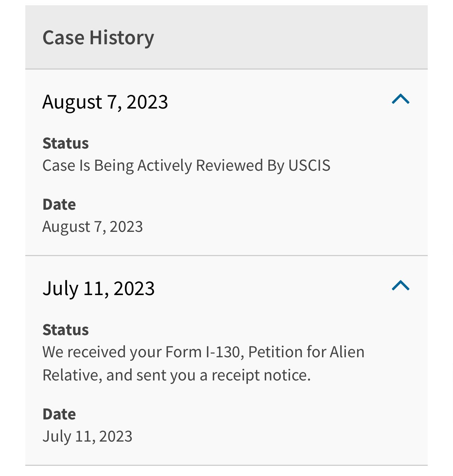This screenshot has width=453, height=476.
Task: Click the Status label under July 11
Action: [65, 330]
